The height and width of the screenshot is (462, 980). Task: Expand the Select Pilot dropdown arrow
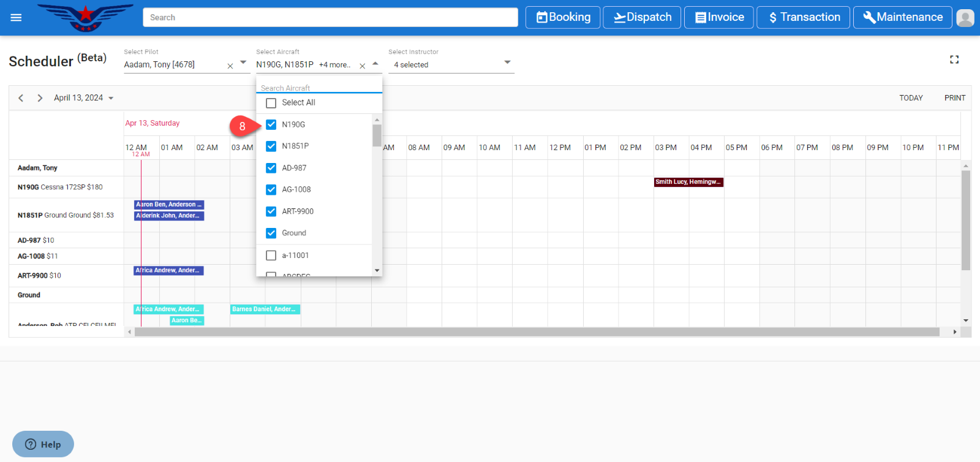pyautogui.click(x=243, y=62)
